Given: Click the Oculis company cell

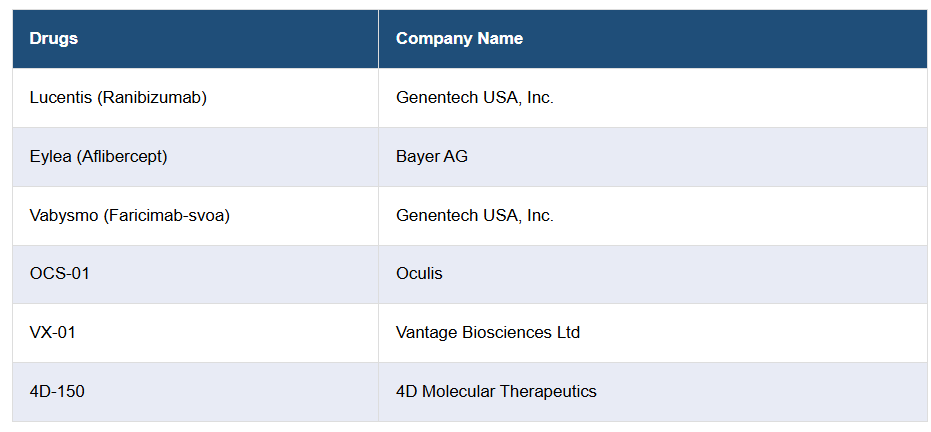Looking at the screenshot, I should click(419, 274).
